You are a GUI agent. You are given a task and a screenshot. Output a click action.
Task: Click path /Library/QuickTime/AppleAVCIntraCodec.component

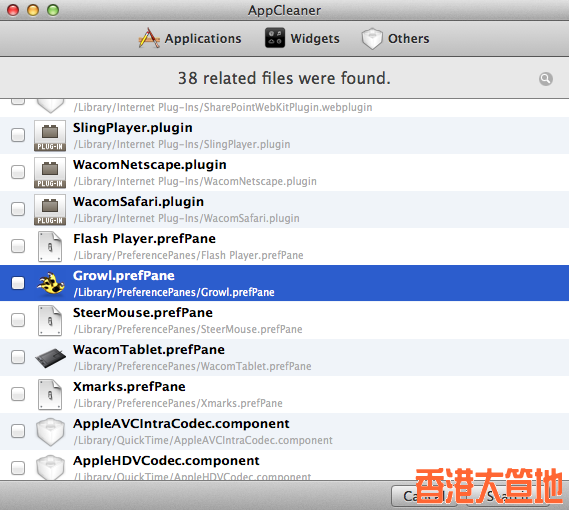[203, 441]
